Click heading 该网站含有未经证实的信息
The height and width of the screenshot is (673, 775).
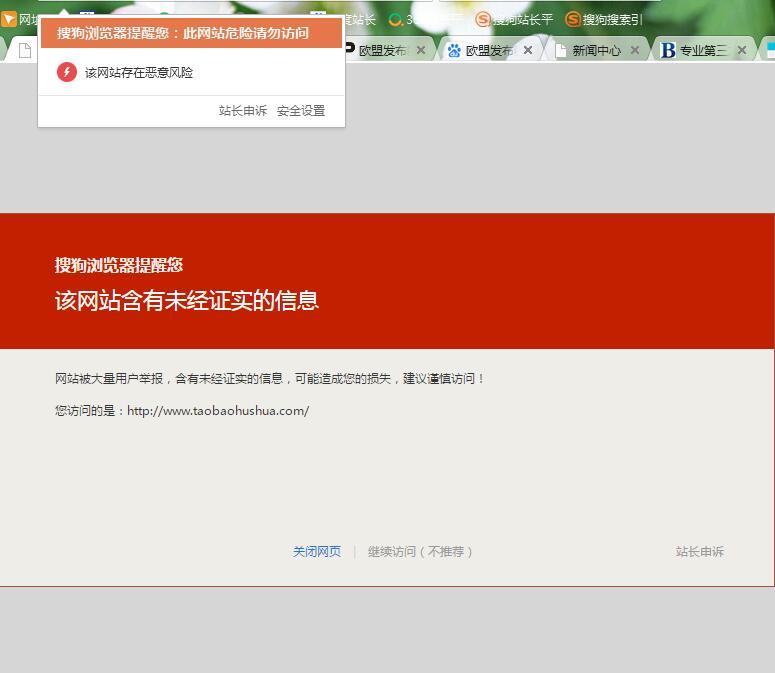187,300
